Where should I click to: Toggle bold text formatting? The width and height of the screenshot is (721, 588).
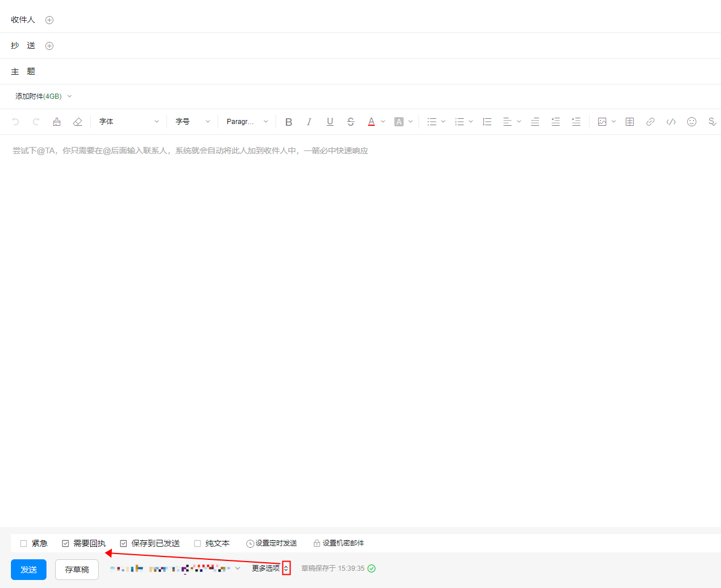point(289,122)
